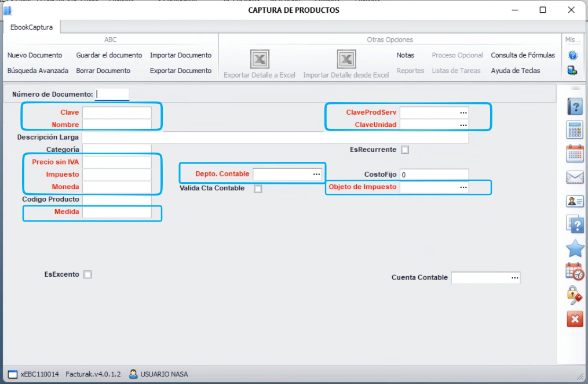Click status text Facturak.v4.0.1.2
The image size is (588, 384).
pyautogui.click(x=93, y=374)
